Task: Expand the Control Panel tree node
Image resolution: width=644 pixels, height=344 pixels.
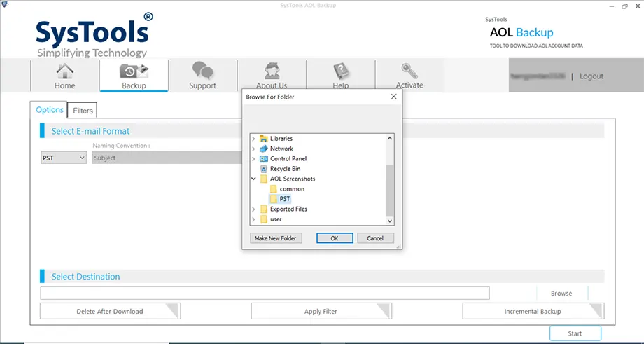Action: 253,158
